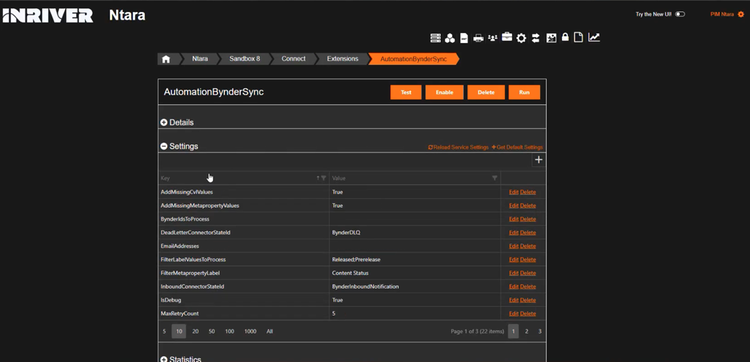Click the line chart statistics icon

point(594,37)
